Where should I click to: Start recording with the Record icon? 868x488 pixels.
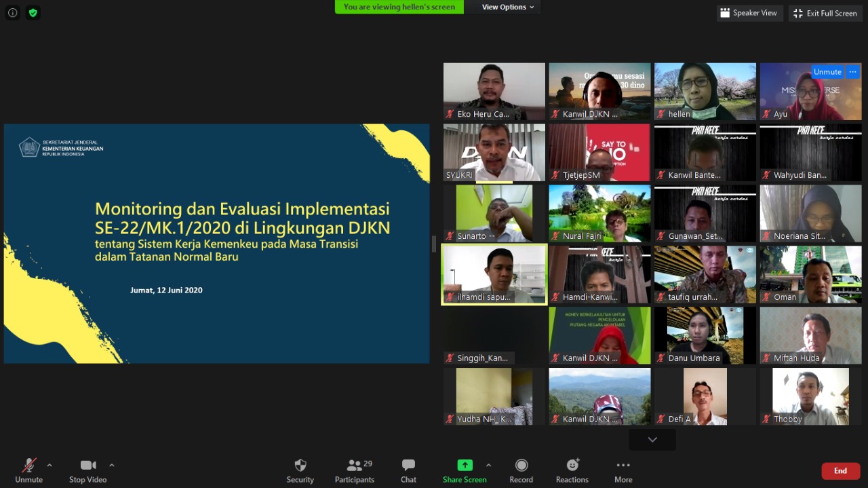pos(521,466)
